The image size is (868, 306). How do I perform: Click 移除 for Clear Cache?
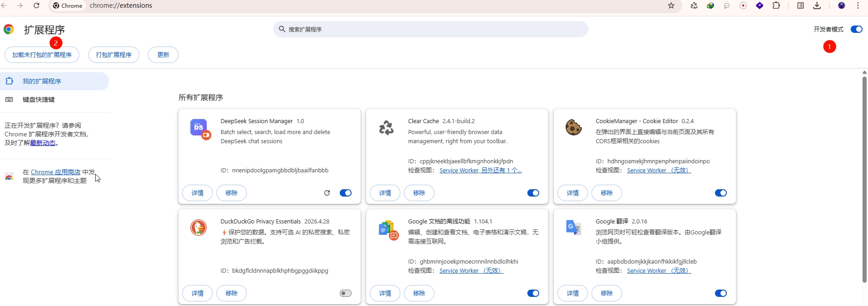[419, 193]
